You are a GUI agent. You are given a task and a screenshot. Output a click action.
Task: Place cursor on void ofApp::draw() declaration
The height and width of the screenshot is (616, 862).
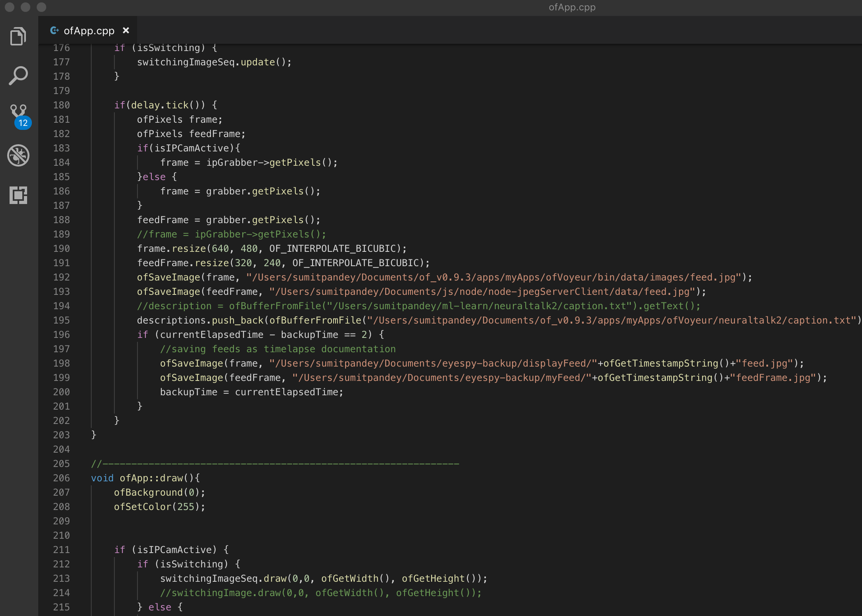[x=145, y=478]
